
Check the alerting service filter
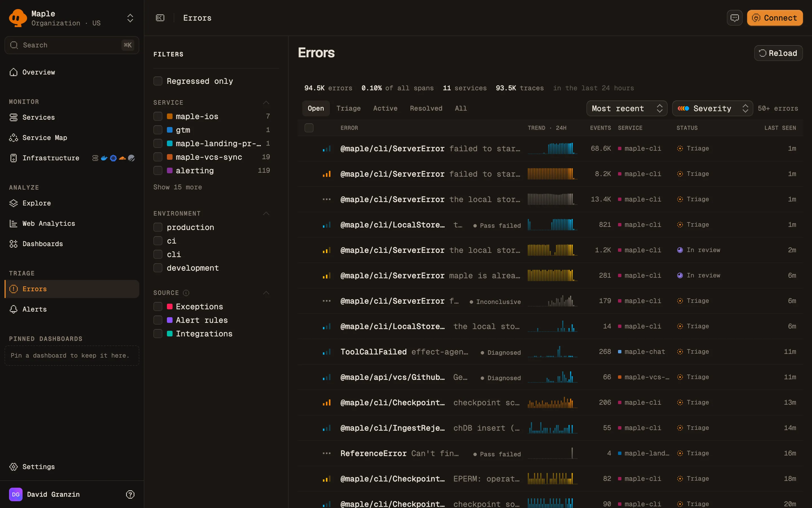click(158, 170)
